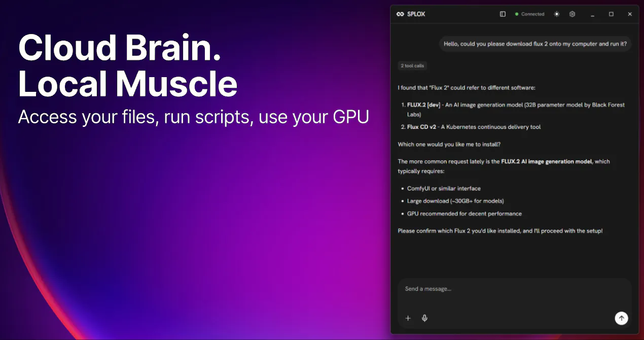This screenshot has width=644, height=340.
Task: Expand the "2 tool calls" badge
Action: (x=412, y=65)
